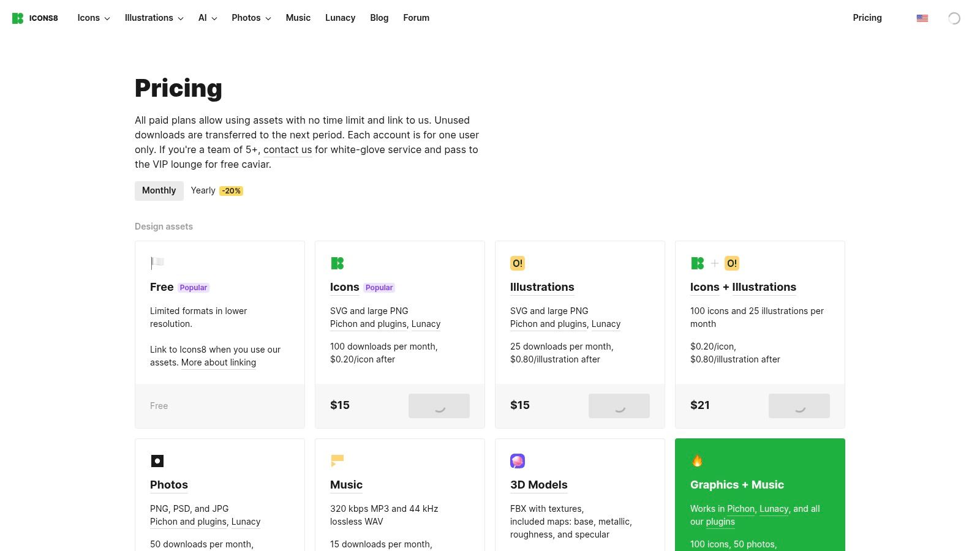Click the yellow Music plan icon

[x=337, y=461]
